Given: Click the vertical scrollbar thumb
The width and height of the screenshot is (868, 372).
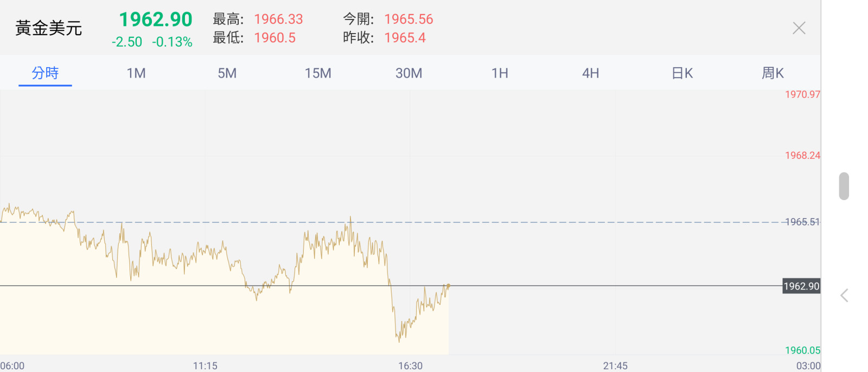Looking at the screenshot, I should (844, 186).
